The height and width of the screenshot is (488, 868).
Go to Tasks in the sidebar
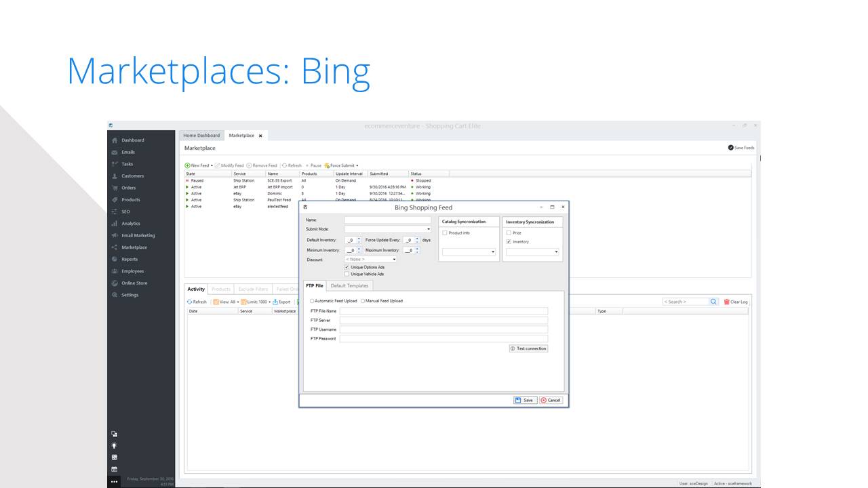click(127, 164)
